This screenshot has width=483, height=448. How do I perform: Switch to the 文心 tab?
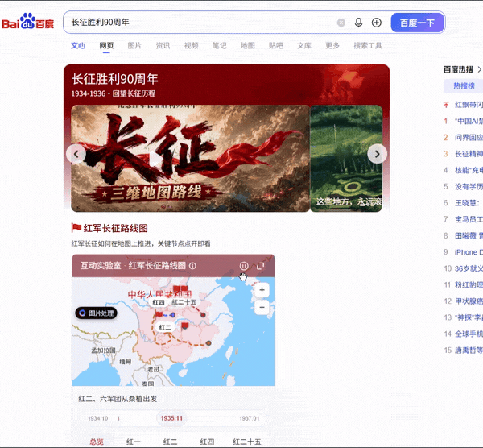click(x=78, y=46)
